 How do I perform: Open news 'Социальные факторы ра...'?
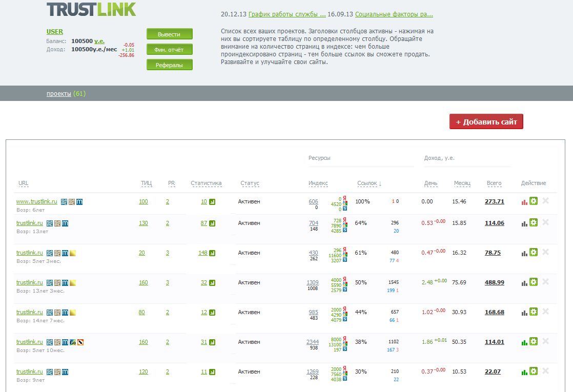[394, 14]
